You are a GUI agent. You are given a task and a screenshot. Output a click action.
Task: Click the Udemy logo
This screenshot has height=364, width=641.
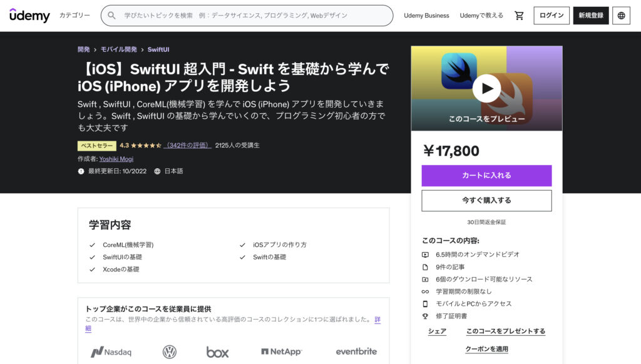[29, 15]
